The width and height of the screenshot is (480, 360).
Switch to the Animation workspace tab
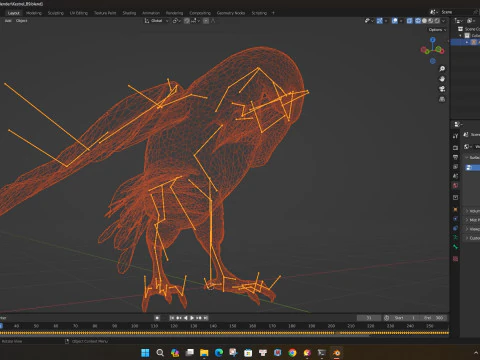coord(151,13)
